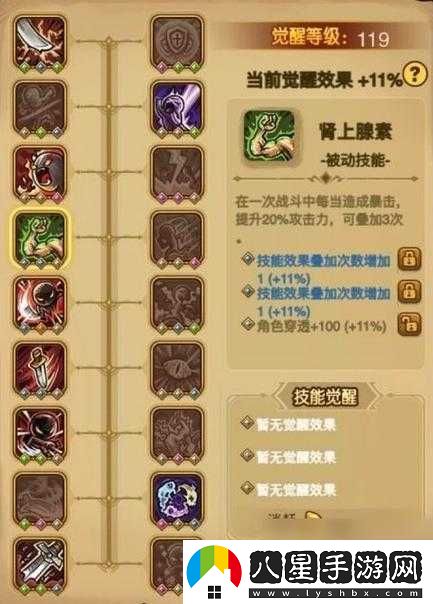This screenshot has height=604, width=433.
Task: Select the highlighted green muscle arm skill
Action: point(40,239)
